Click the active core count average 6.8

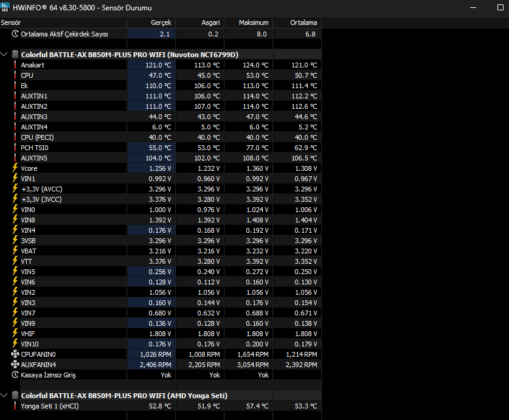point(310,34)
